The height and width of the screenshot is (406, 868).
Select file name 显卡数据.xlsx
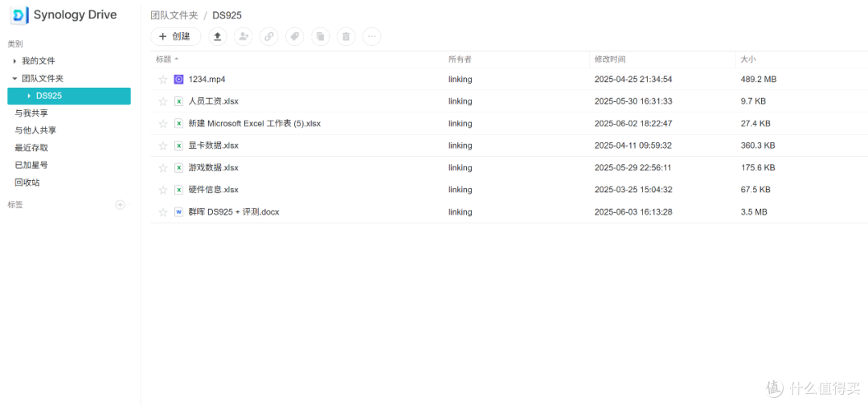tap(214, 146)
